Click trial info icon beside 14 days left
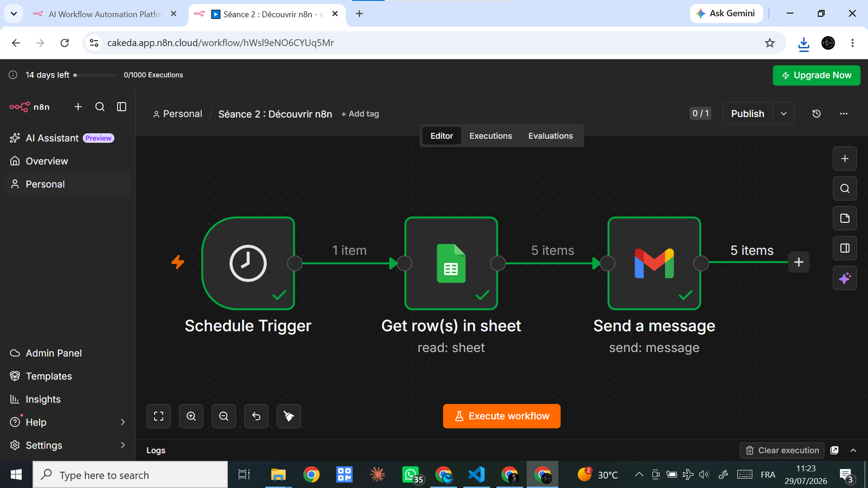868x488 pixels. click(13, 75)
